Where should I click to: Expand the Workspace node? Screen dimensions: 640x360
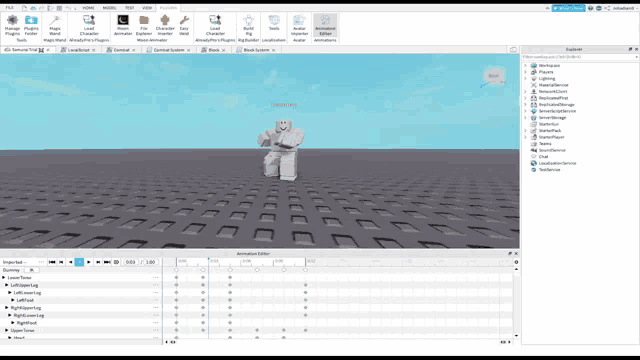(526, 65)
